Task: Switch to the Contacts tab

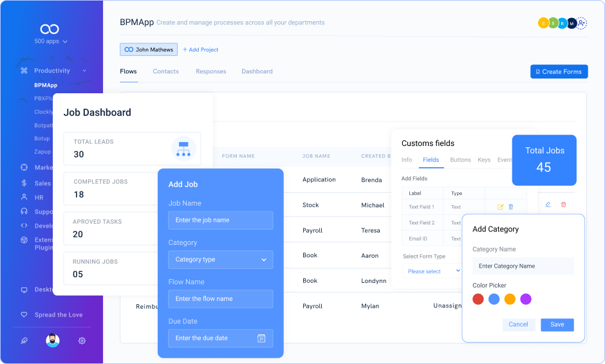Action: [165, 71]
